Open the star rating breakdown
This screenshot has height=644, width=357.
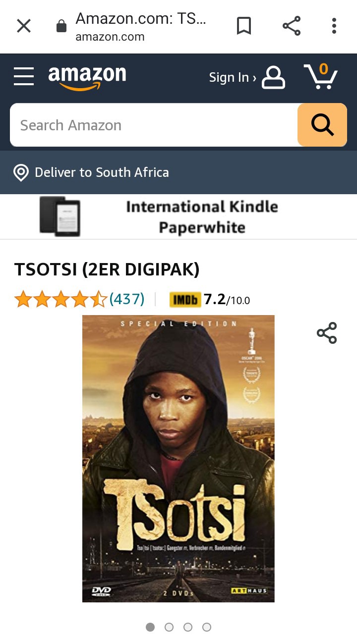click(60, 299)
